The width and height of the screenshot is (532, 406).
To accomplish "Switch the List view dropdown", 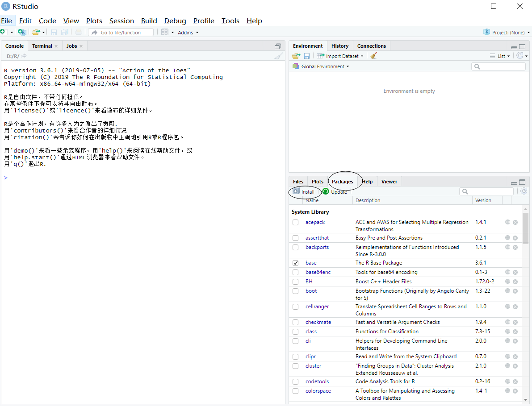I will 500,56.
